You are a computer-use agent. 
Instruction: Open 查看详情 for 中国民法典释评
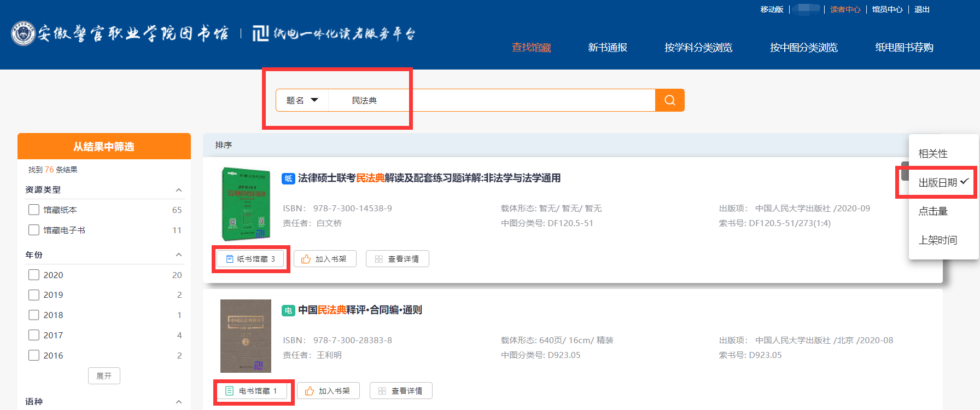tap(401, 391)
